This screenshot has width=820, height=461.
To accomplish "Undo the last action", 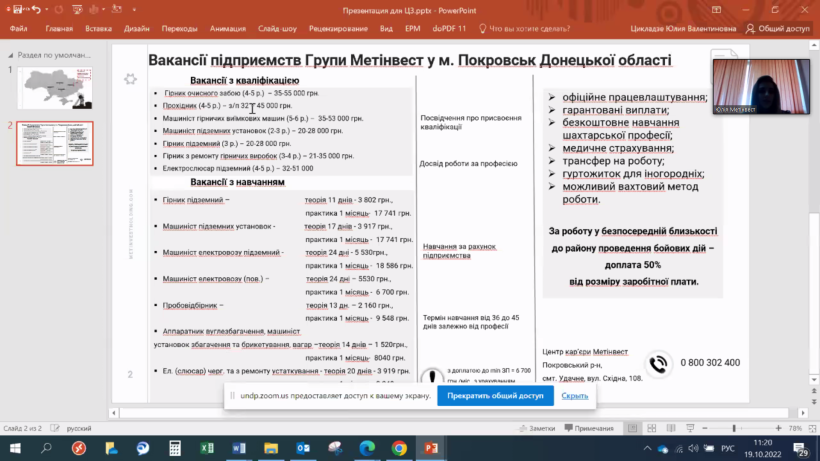I will [x=36, y=9].
